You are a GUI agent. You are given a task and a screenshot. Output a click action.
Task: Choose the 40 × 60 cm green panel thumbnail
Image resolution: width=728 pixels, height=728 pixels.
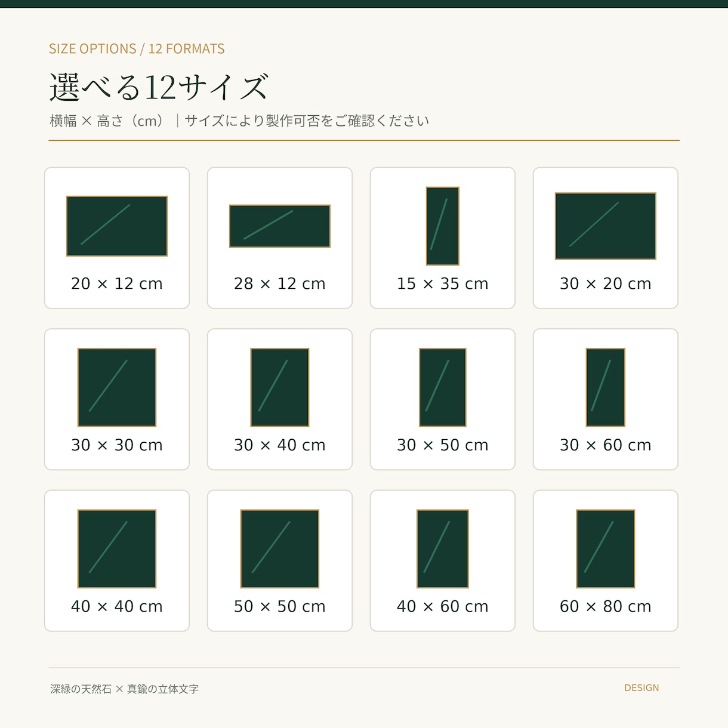pyautogui.click(x=443, y=549)
